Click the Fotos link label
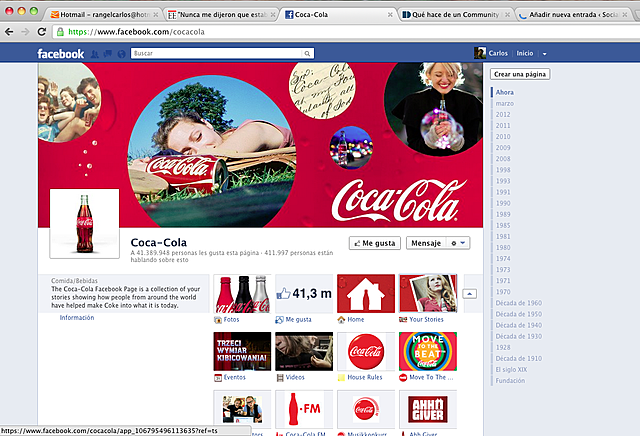The height and width of the screenshot is (436, 640). coord(231,320)
